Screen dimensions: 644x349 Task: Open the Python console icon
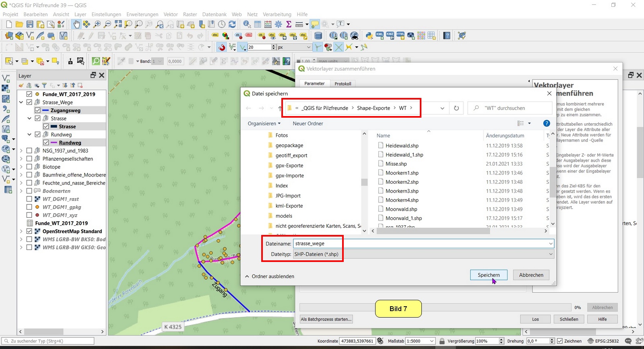pyautogui.click(x=369, y=36)
